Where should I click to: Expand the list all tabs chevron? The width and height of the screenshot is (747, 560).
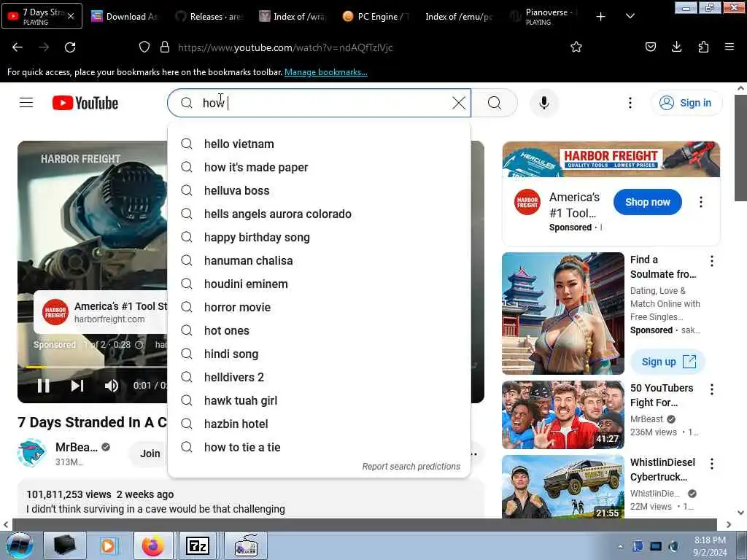point(630,17)
